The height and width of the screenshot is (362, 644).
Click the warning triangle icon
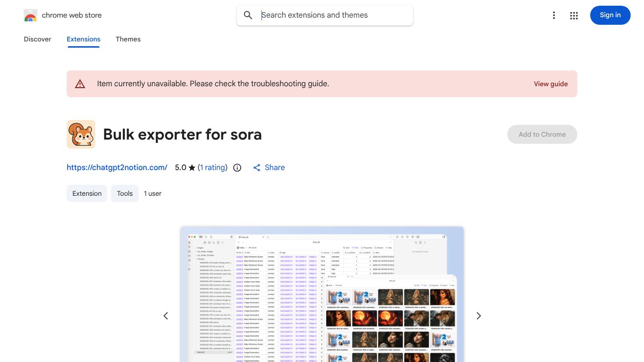point(80,84)
